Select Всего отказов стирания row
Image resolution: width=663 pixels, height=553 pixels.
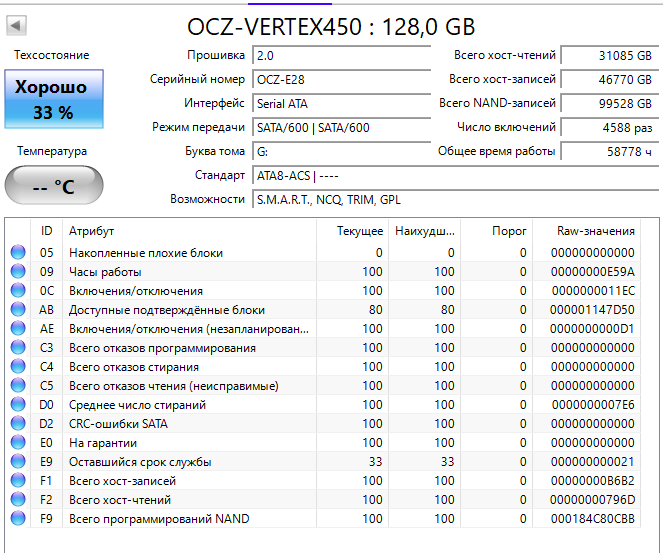click(323, 367)
